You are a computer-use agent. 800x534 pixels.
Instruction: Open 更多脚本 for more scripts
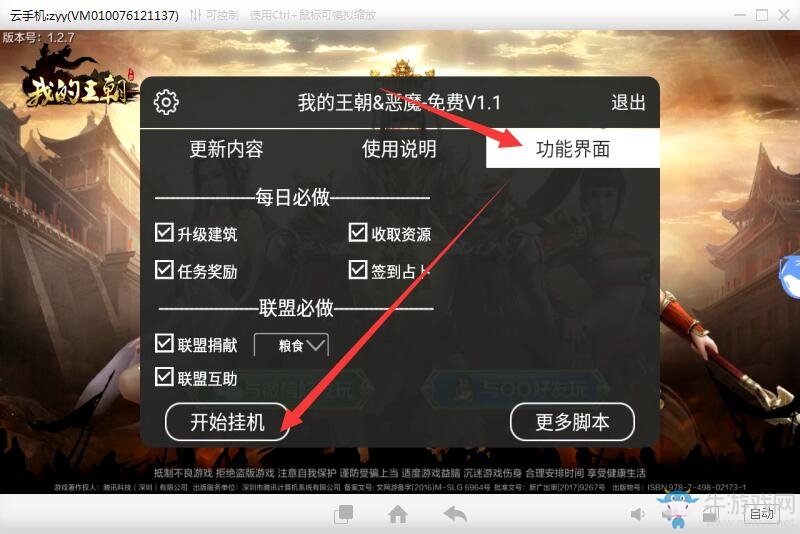(572, 422)
